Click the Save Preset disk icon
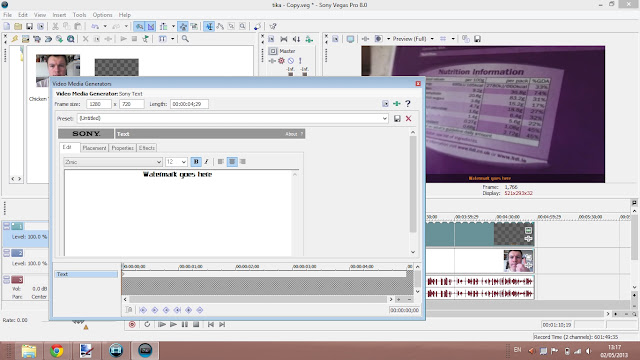The height and width of the screenshot is (360, 640). 397,118
